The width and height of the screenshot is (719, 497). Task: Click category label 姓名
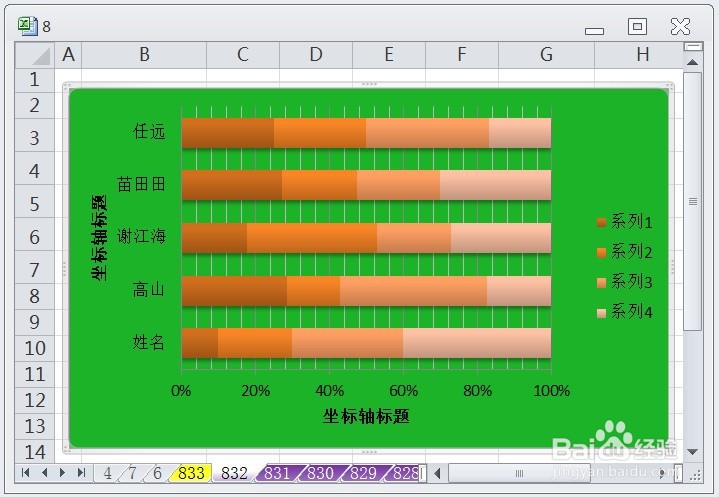click(149, 342)
